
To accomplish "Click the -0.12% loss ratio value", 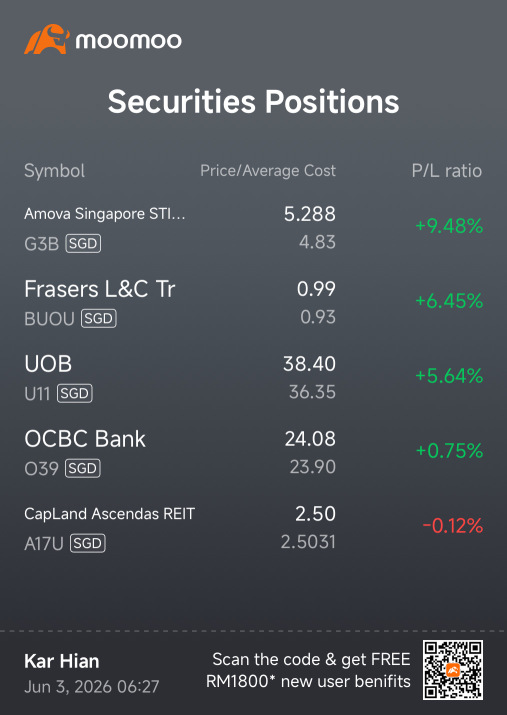I will click(x=453, y=526).
